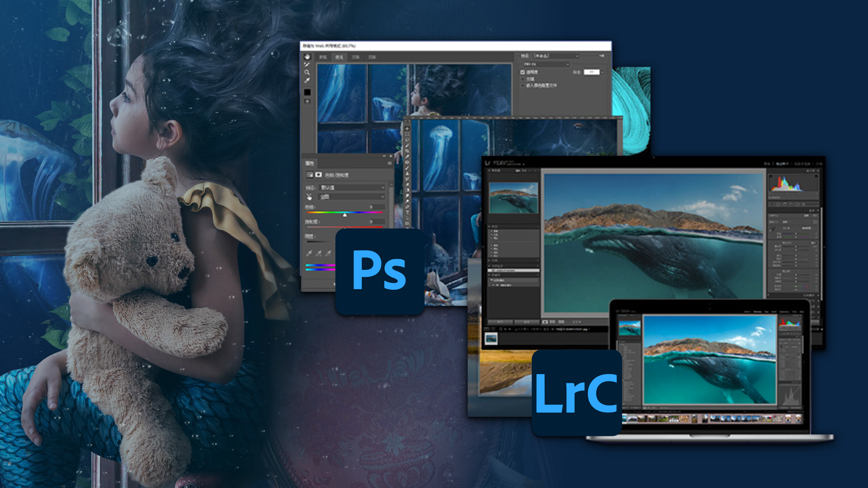Select the first eyedropper in Properties panel
Viewport: 868px width, 488px height.
pyautogui.click(x=309, y=253)
